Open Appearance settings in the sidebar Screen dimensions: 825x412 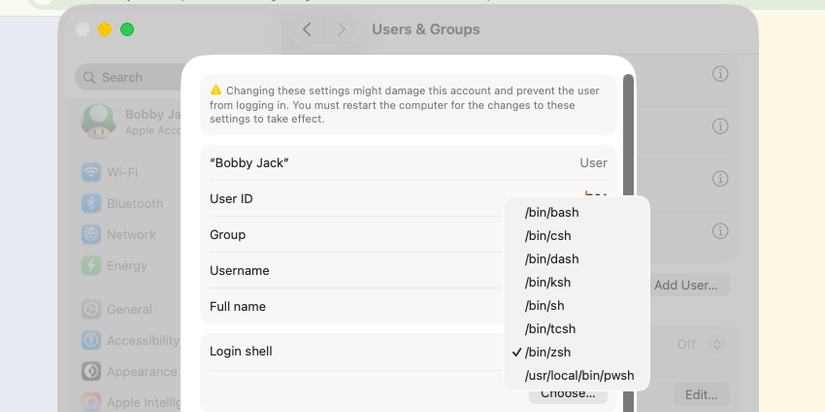(130, 371)
